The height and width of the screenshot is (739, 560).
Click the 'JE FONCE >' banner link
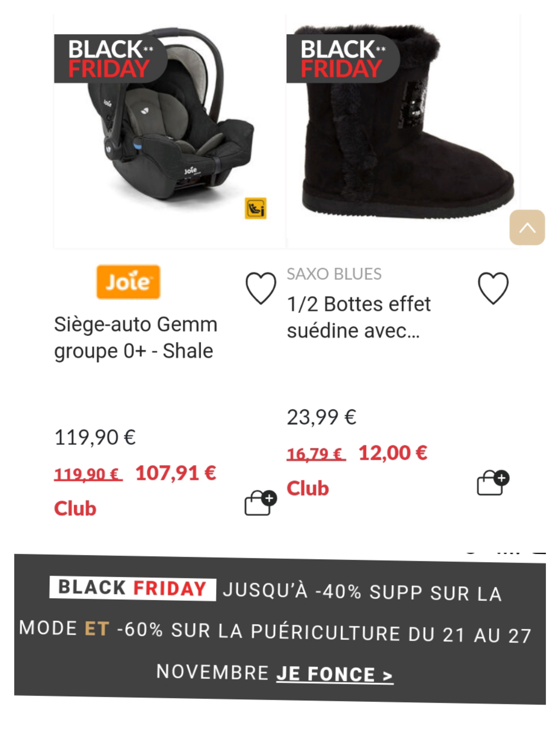click(x=334, y=674)
